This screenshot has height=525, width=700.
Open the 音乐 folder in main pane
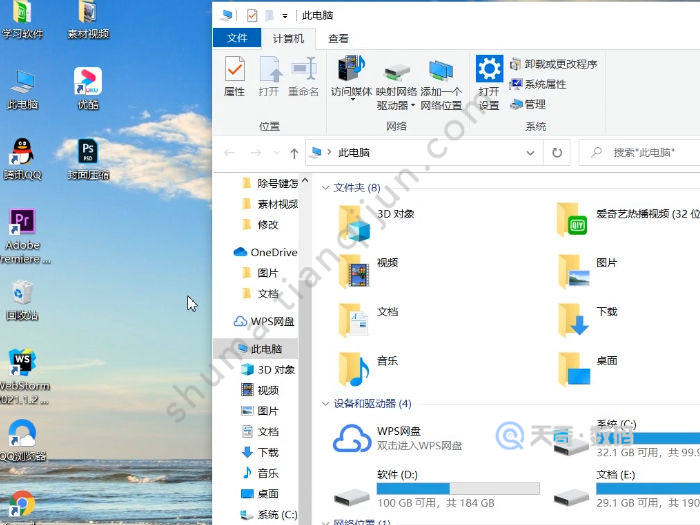coord(368,369)
